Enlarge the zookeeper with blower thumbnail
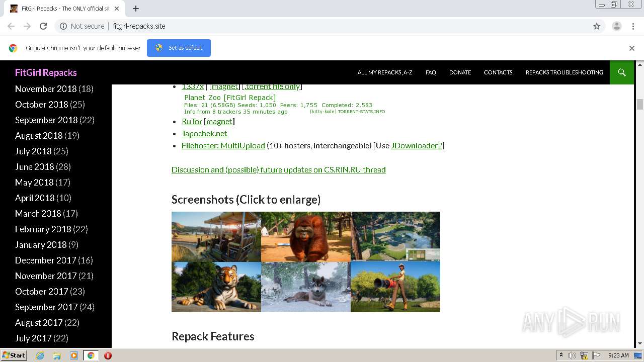 [395, 287]
